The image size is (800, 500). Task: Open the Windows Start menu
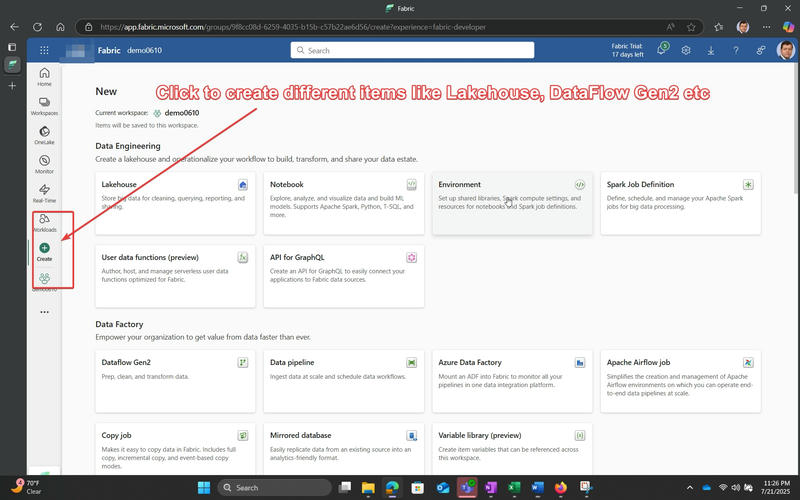point(204,488)
